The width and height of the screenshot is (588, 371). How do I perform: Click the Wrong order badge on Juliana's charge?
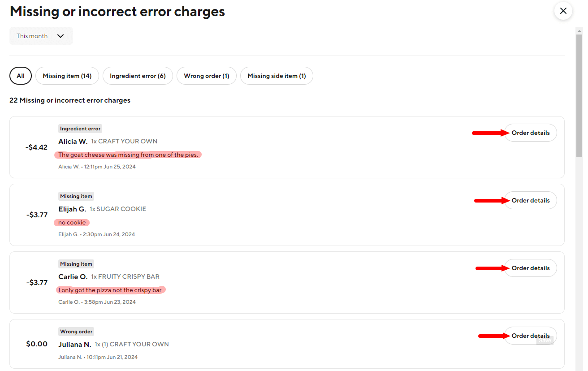[x=76, y=331]
